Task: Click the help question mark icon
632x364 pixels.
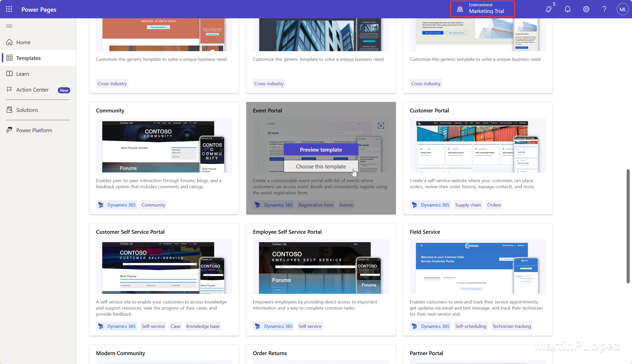Action: coord(604,9)
